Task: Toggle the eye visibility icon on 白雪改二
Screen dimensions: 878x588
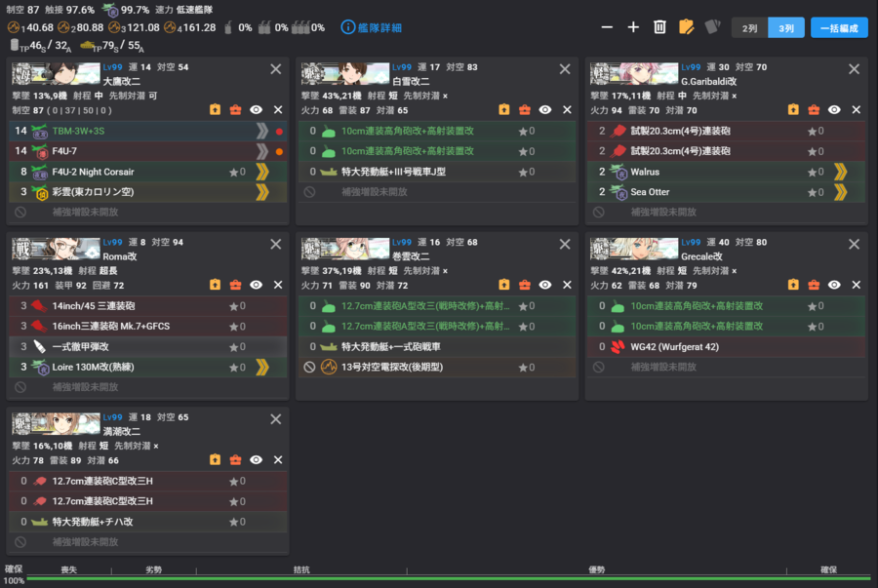Action: coord(546,110)
